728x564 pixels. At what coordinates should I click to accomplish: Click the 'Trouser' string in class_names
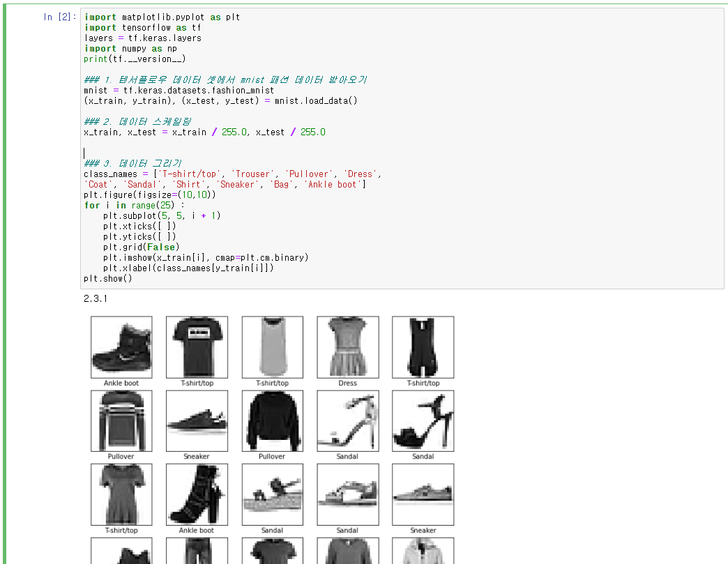[252, 174]
